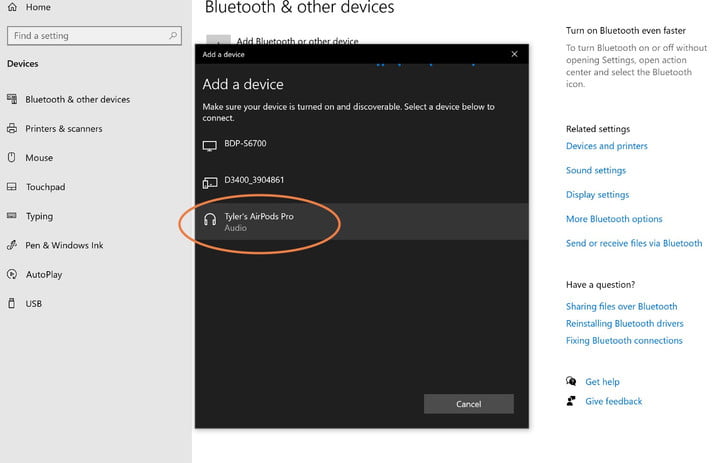719x463 pixels.
Task: Go to Printers & scanners
Action: click(64, 129)
